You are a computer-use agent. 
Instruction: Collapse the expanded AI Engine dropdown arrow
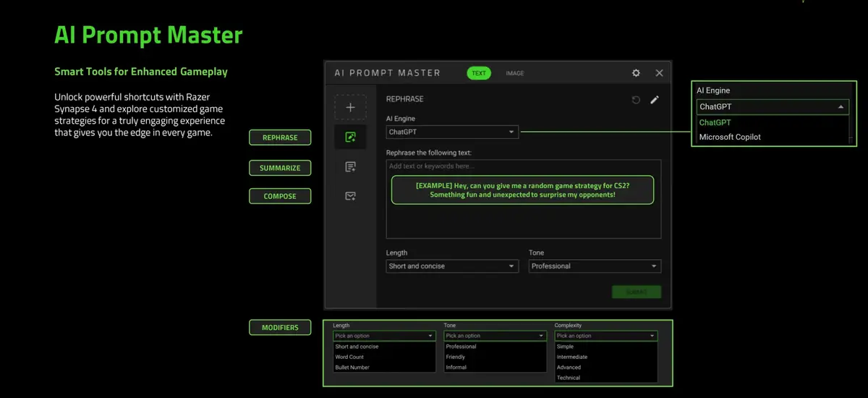[x=841, y=106]
